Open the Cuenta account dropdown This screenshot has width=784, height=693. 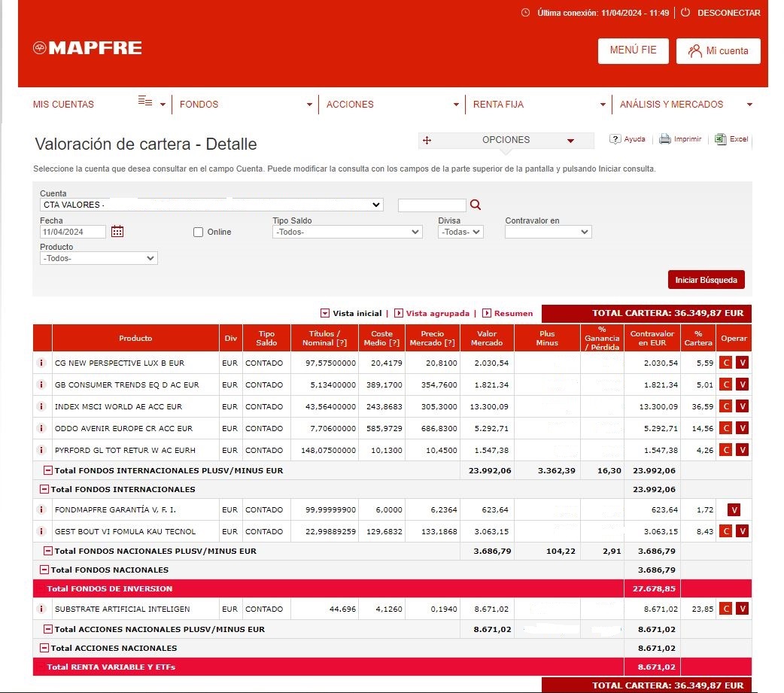[x=211, y=205]
